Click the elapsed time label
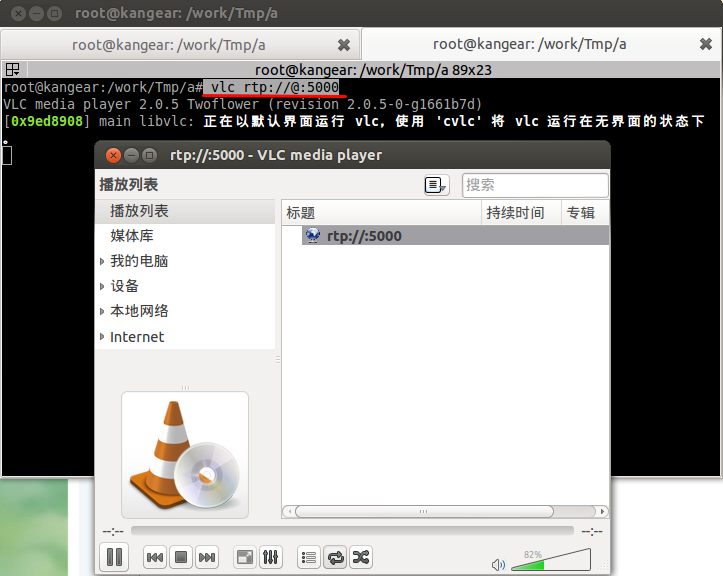This screenshot has width=723, height=576. pos(113,531)
